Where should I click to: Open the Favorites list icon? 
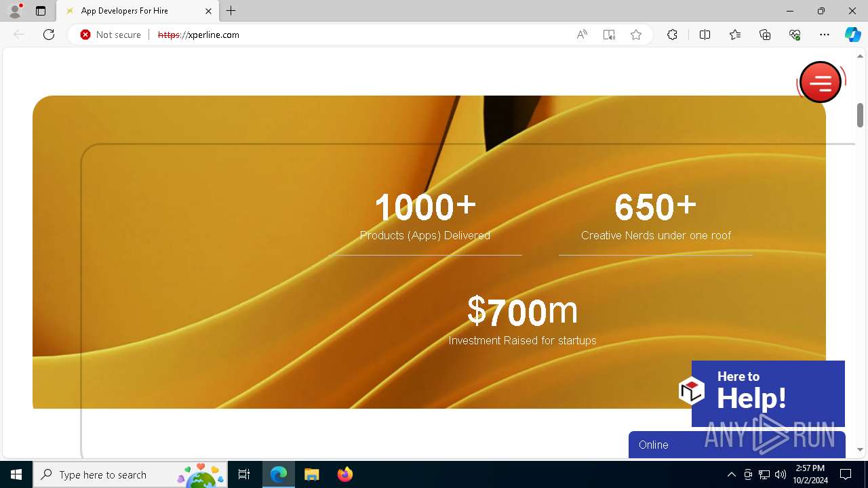click(x=735, y=35)
